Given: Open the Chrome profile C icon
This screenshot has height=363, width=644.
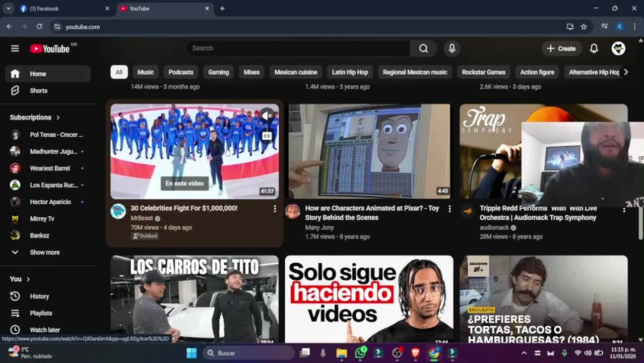Looking at the screenshot, I should [619, 27].
